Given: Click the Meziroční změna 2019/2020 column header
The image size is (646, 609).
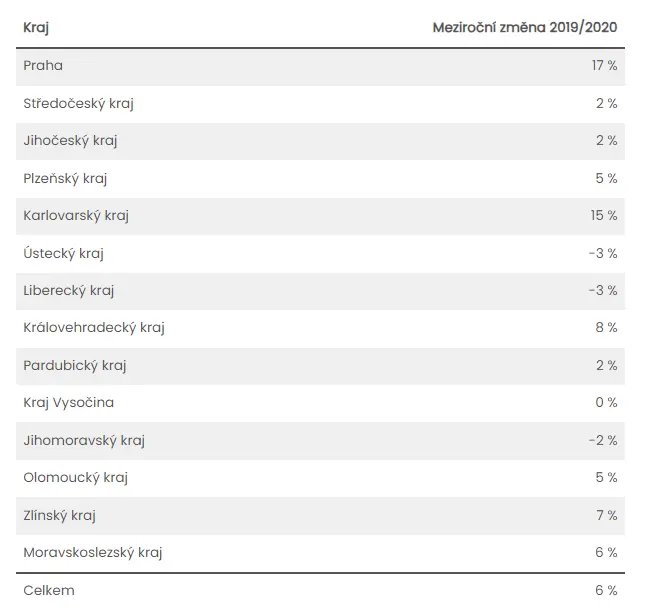Looking at the screenshot, I should pos(524,28).
